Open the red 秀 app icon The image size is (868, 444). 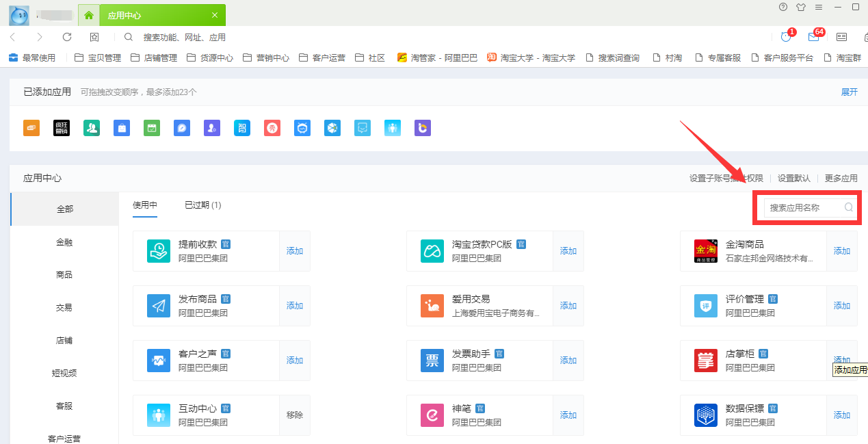point(272,128)
